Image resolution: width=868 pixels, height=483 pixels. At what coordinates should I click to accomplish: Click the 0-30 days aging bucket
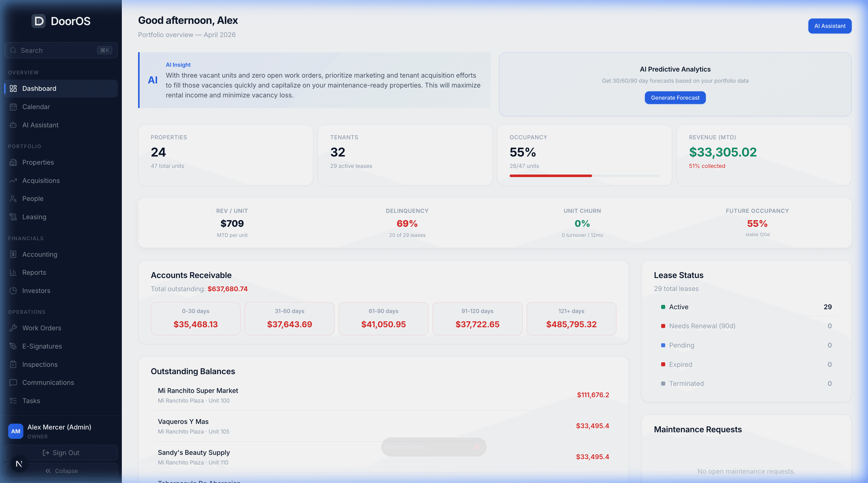(x=195, y=319)
